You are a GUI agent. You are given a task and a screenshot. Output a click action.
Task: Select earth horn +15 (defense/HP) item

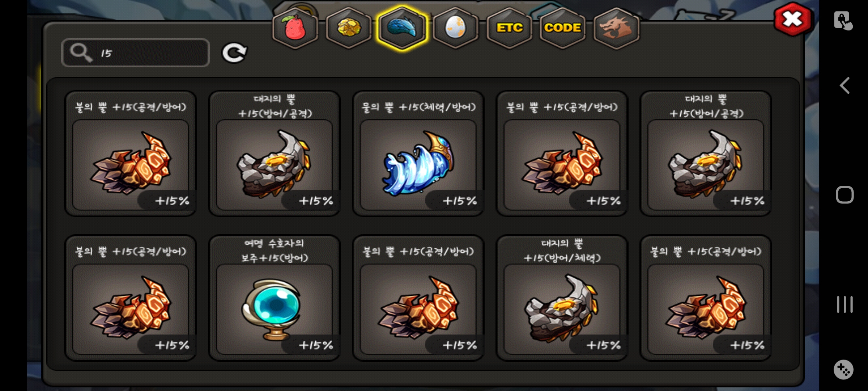[x=562, y=298]
